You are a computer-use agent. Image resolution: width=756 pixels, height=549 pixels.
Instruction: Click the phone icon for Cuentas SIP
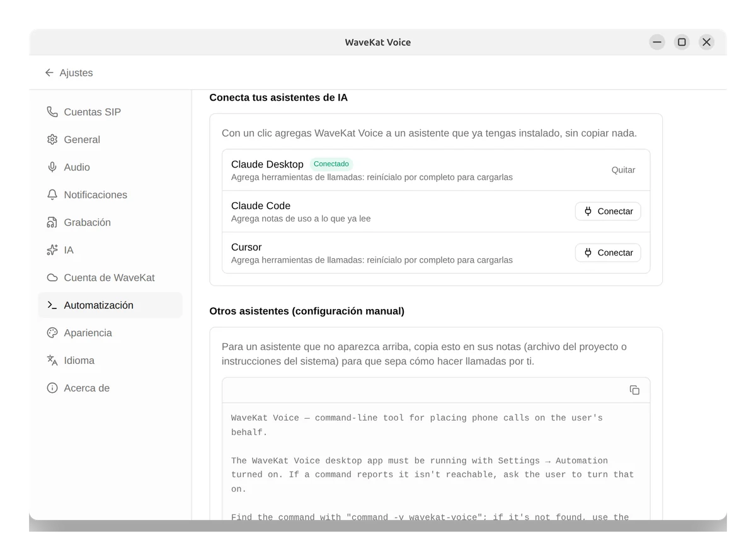click(52, 112)
